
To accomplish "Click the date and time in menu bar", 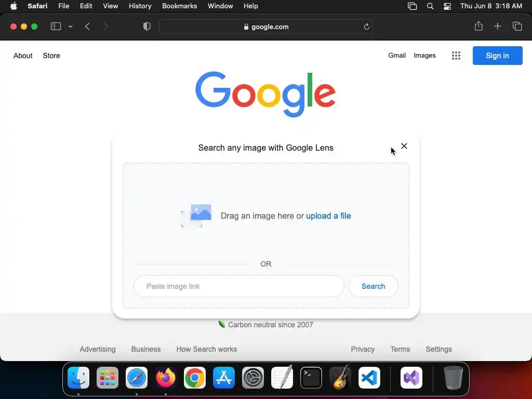I will 491,6.
